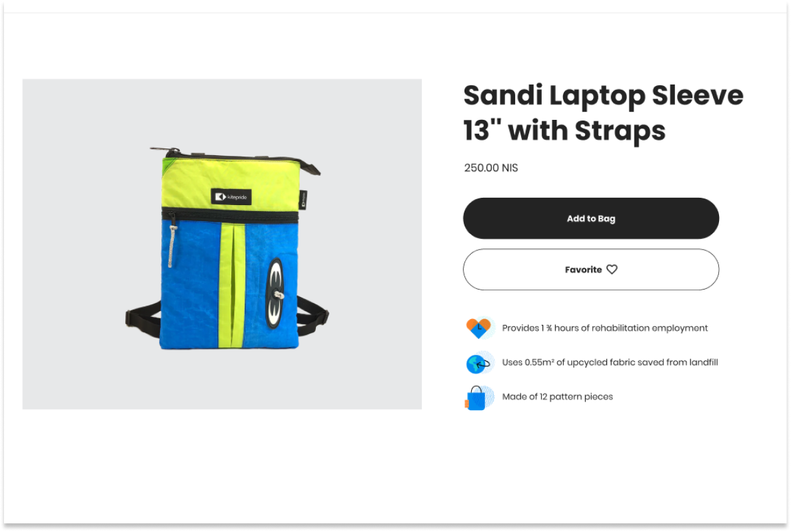Click the oval black and white logo on the bag
Viewport: 791px width, 532px height.
pyautogui.click(x=275, y=292)
